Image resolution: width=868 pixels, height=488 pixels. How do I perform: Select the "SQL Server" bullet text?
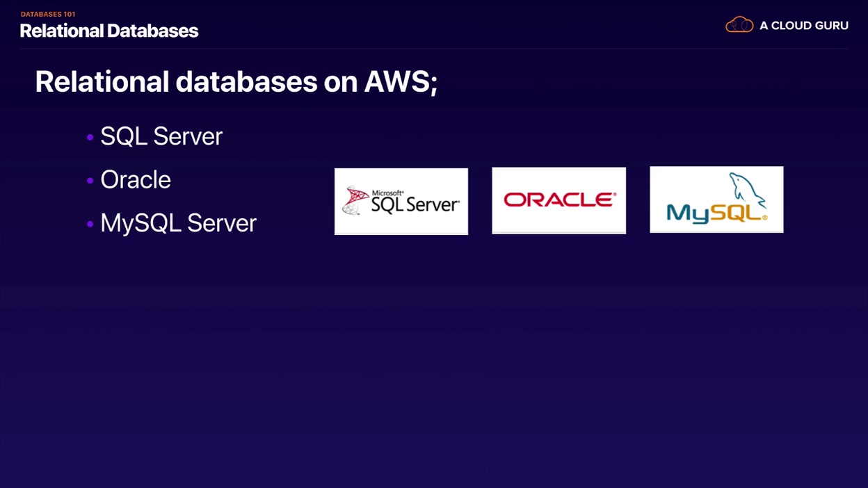point(161,136)
